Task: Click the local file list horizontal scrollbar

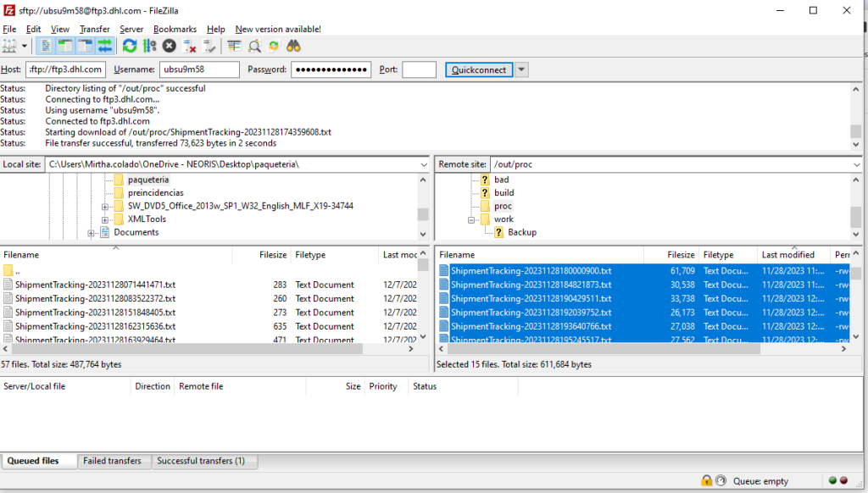Action: 187,349
